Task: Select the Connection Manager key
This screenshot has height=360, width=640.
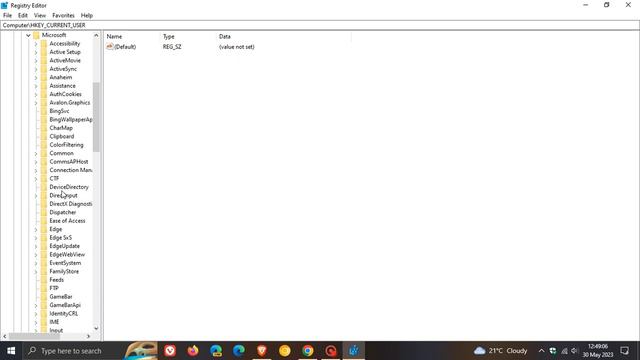Action: (71, 170)
